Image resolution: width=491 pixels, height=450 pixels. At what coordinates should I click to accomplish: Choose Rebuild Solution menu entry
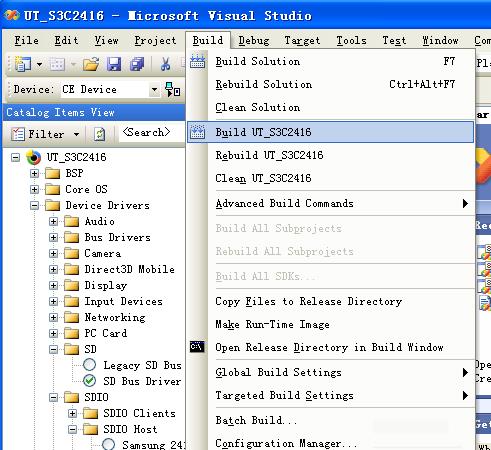click(x=331, y=84)
